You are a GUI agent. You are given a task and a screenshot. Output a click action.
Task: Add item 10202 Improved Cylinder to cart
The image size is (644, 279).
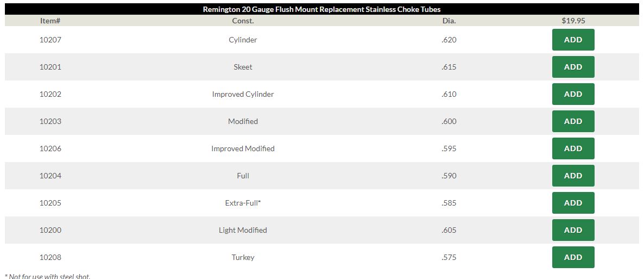coord(573,94)
